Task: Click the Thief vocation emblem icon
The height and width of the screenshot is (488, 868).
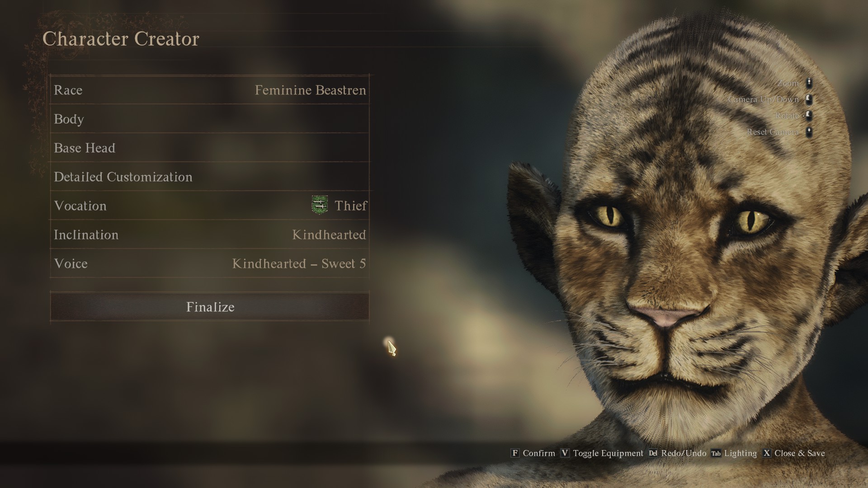Action: [x=320, y=205]
